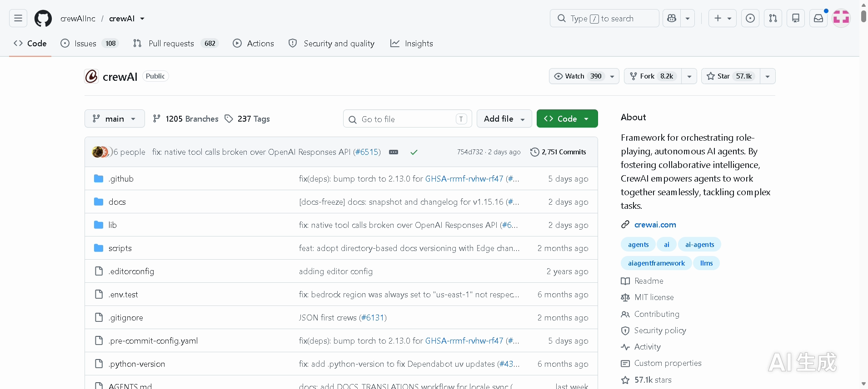Screen dimensions: 868x389
Task: Click the Type / to search box
Action: [604, 18]
